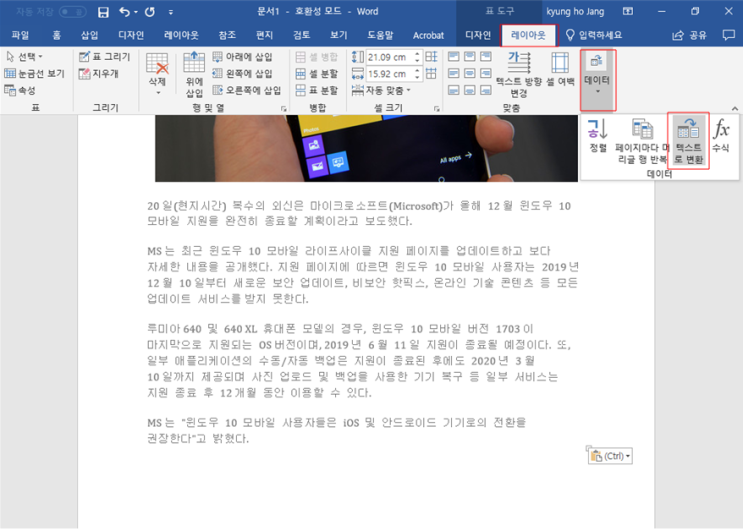743x531 pixels.
Task: Click the 삭제 delete table icon
Action: pos(157,65)
